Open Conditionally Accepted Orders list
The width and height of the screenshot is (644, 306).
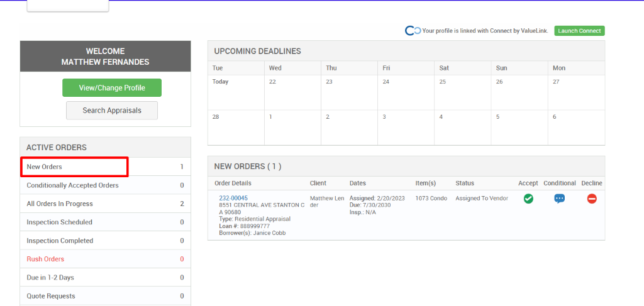click(105, 185)
